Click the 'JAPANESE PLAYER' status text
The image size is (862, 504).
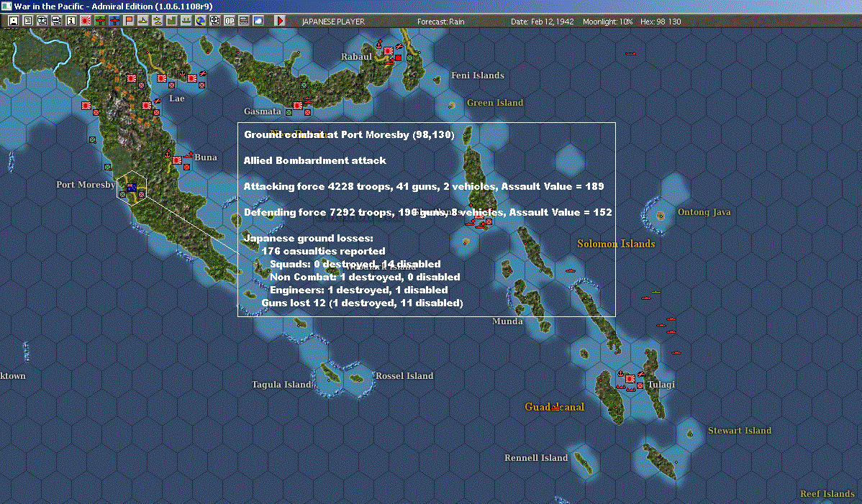[x=333, y=22]
